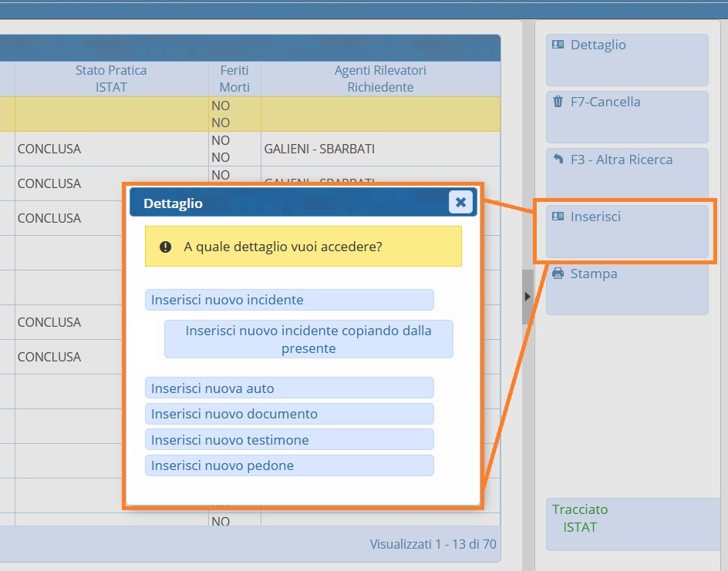
Task: Click the F3 Altra Ricerca arrow icon
Action: pos(558,160)
